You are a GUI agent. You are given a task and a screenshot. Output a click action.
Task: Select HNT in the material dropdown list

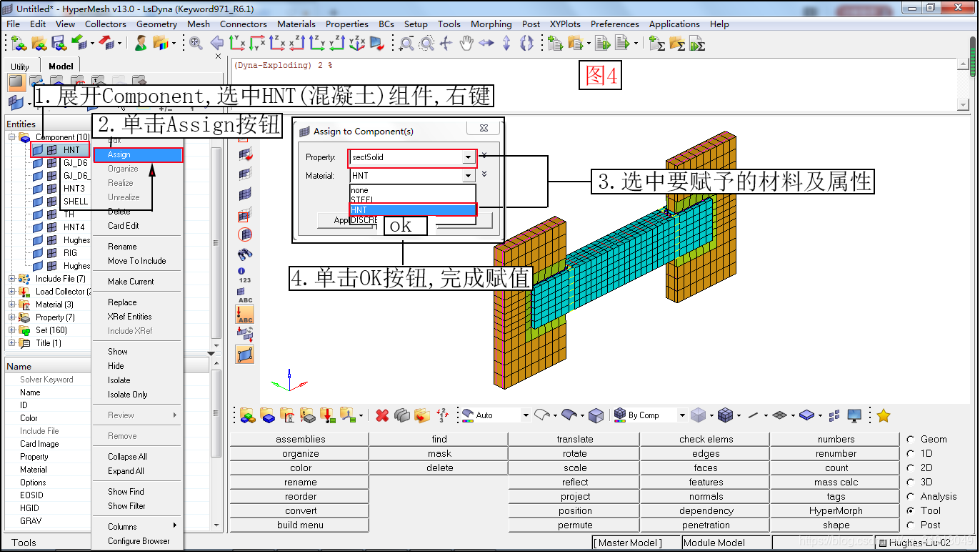click(413, 210)
